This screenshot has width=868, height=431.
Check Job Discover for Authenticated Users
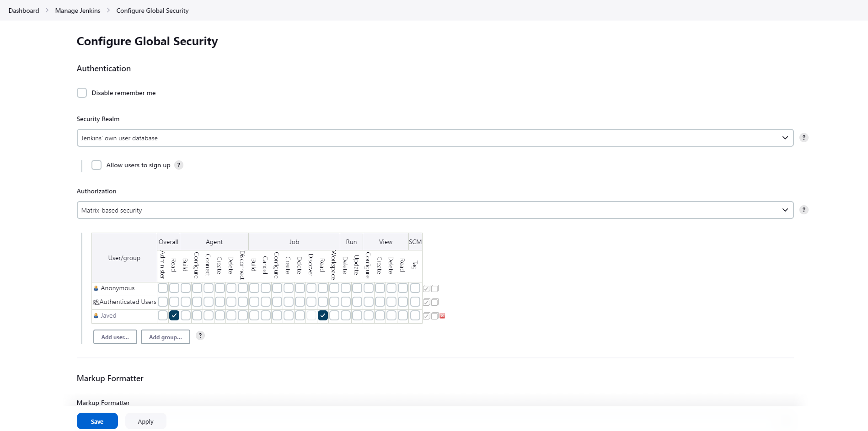click(x=311, y=302)
